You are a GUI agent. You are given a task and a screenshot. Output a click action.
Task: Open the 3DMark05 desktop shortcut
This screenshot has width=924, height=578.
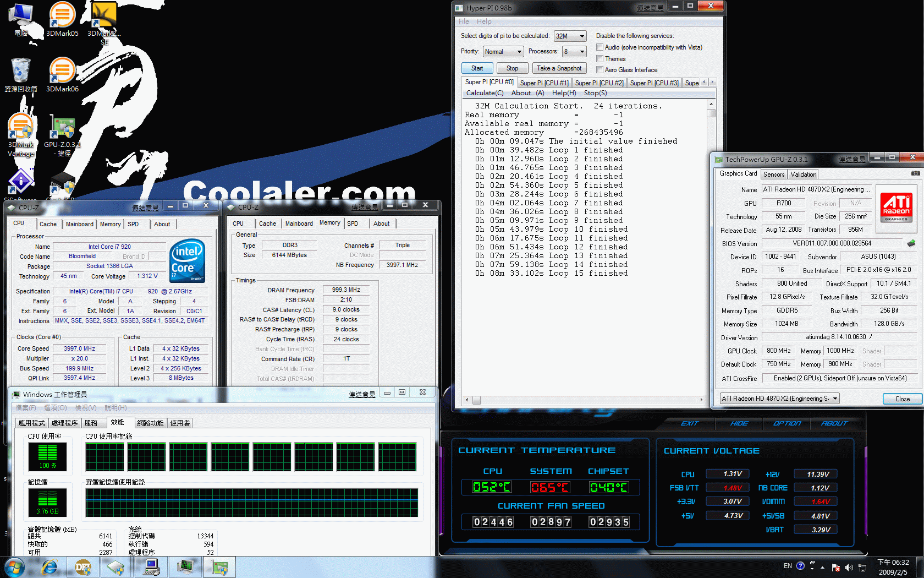pos(62,19)
